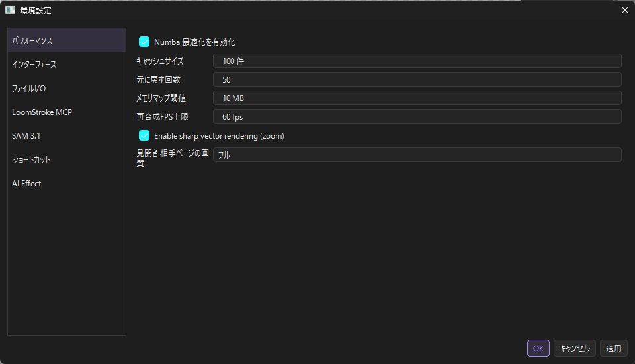Click the 環境設定 title text
Viewport: 635px width, 364px height.
pos(36,11)
